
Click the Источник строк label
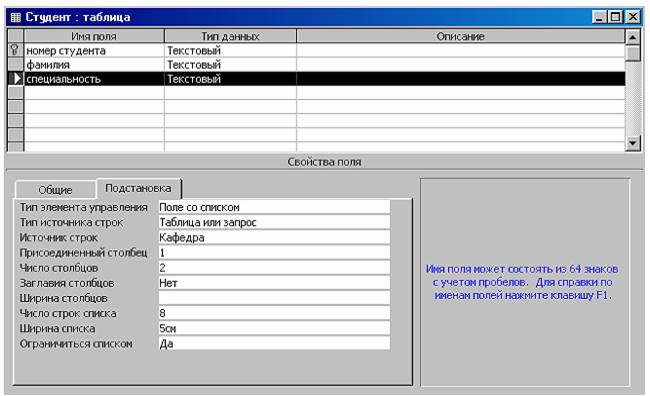click(x=59, y=238)
